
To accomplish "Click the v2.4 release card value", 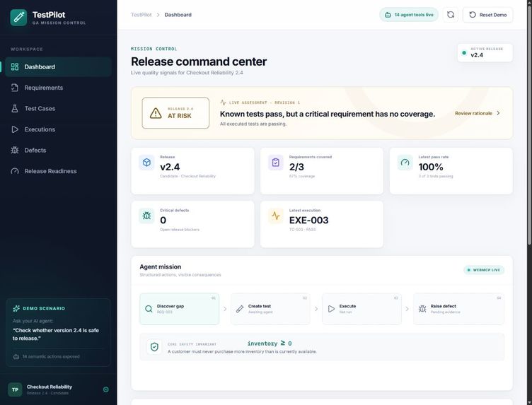I will pos(170,167).
